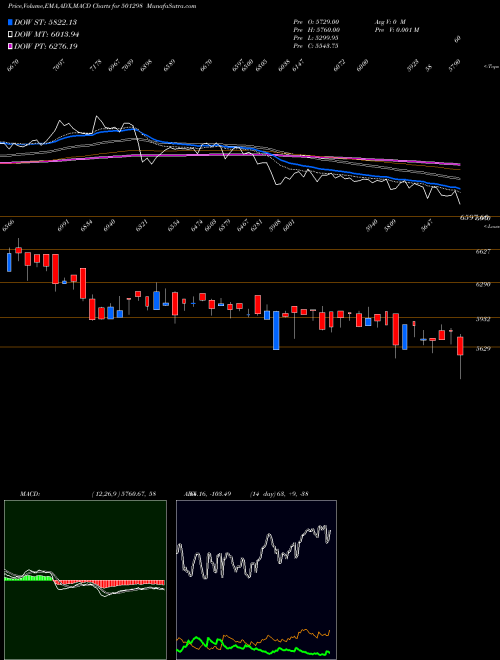The height and width of the screenshot is (660, 500).
Task: Click the 6627 price level label
Action: point(483,252)
